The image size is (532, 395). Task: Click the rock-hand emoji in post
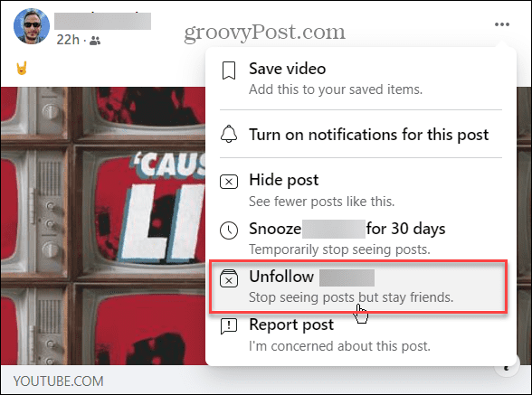point(22,68)
